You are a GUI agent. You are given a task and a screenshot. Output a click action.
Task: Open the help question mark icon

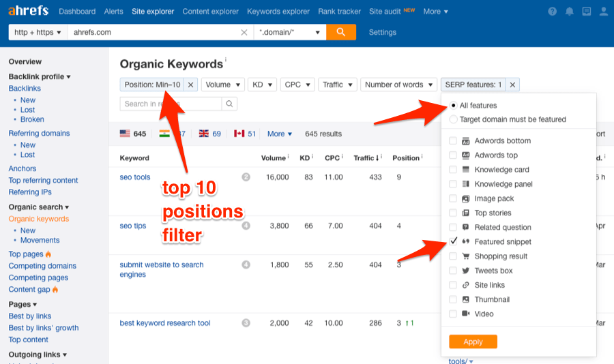[552, 12]
